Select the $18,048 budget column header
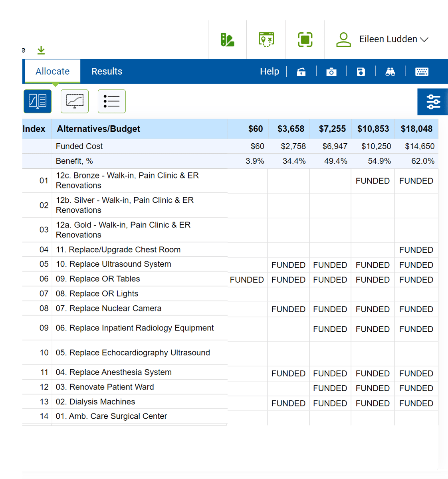The width and height of the screenshot is (448, 479). (x=416, y=129)
